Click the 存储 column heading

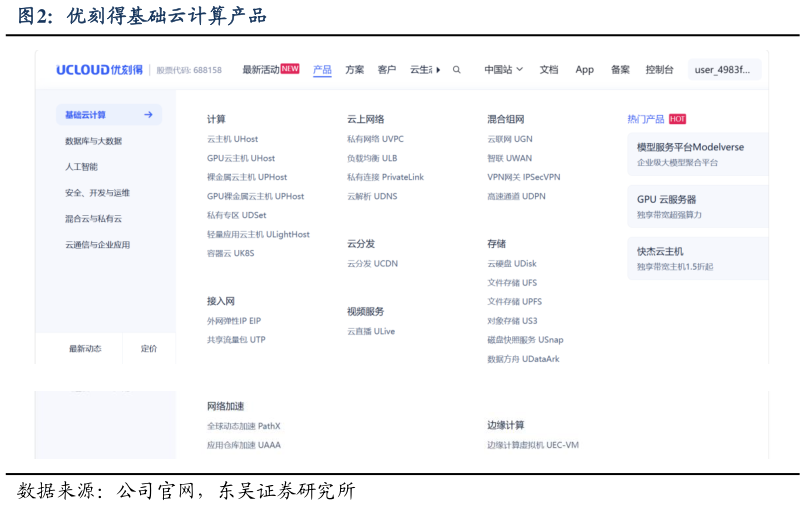496,243
